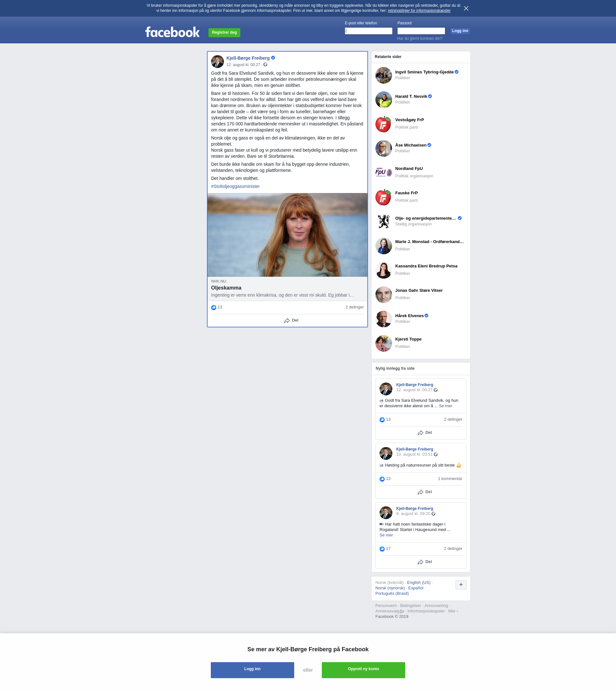Open Marte J. Monstad's avatar
This screenshot has height=691, width=616.
click(383, 246)
